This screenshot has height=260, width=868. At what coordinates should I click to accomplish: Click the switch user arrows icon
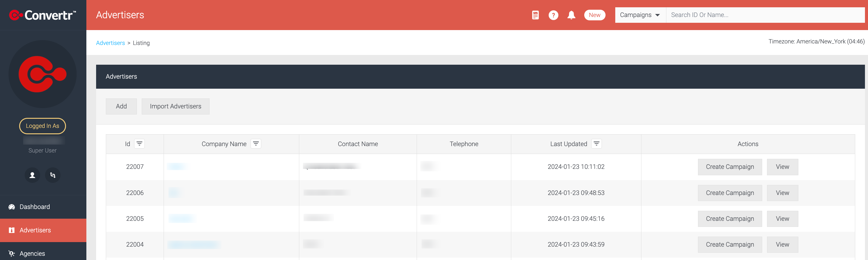point(53,175)
